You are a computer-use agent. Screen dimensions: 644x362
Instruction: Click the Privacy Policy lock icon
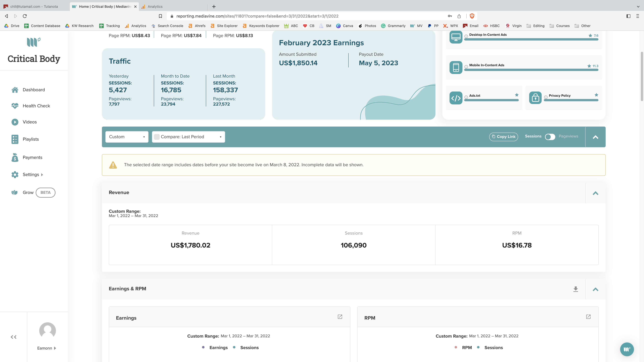point(535,98)
